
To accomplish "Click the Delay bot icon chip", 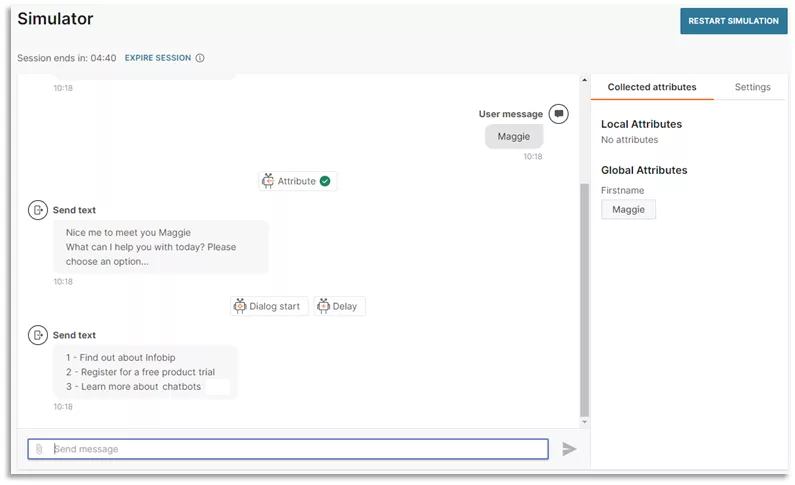I will coord(339,306).
